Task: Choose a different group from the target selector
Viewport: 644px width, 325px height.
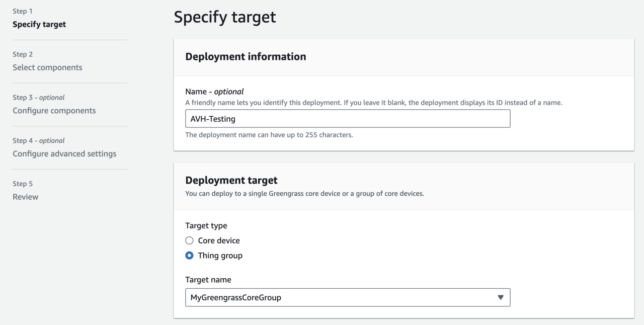Action: 348,297
